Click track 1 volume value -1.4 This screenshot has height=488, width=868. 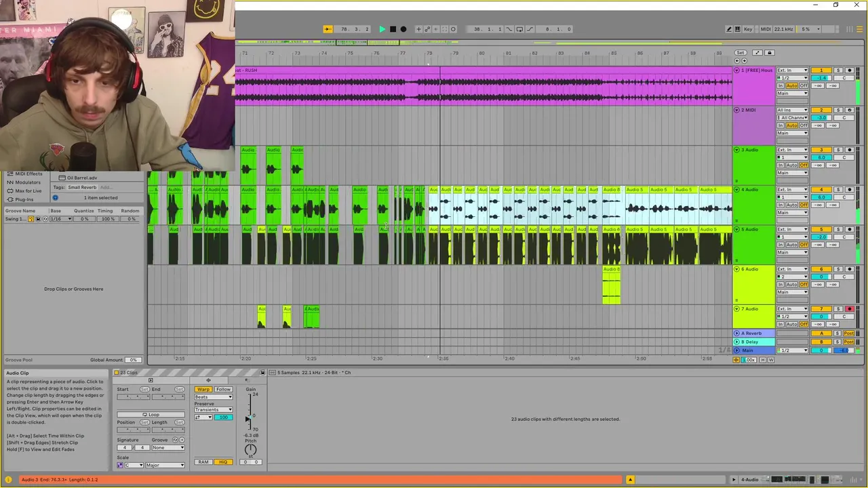click(x=821, y=78)
